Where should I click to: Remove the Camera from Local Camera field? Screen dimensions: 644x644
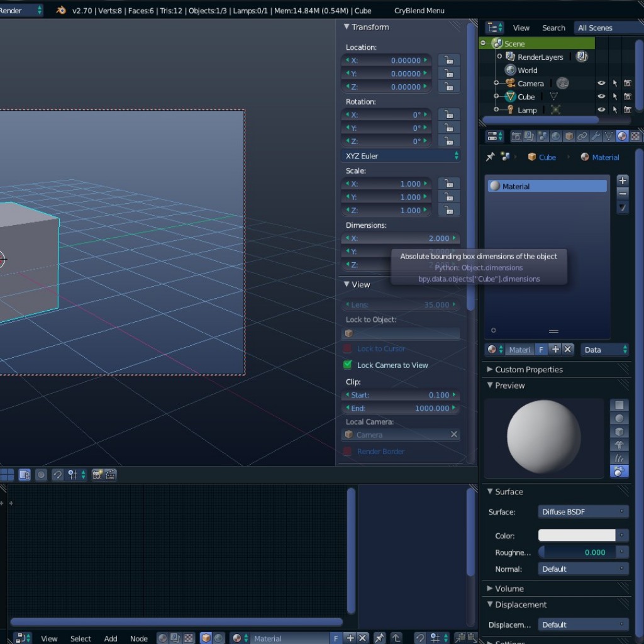click(455, 434)
